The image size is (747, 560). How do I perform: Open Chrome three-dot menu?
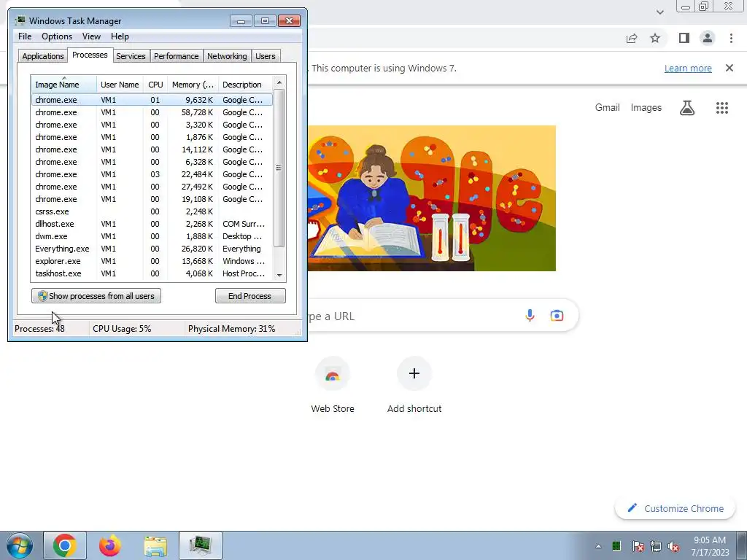click(731, 38)
